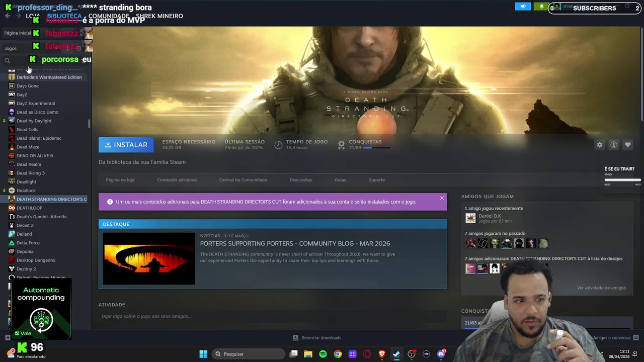Image resolution: width=644 pixels, height=362 pixels.
Task: Open Steam announcements megaphone icon
Action: coord(523,7)
